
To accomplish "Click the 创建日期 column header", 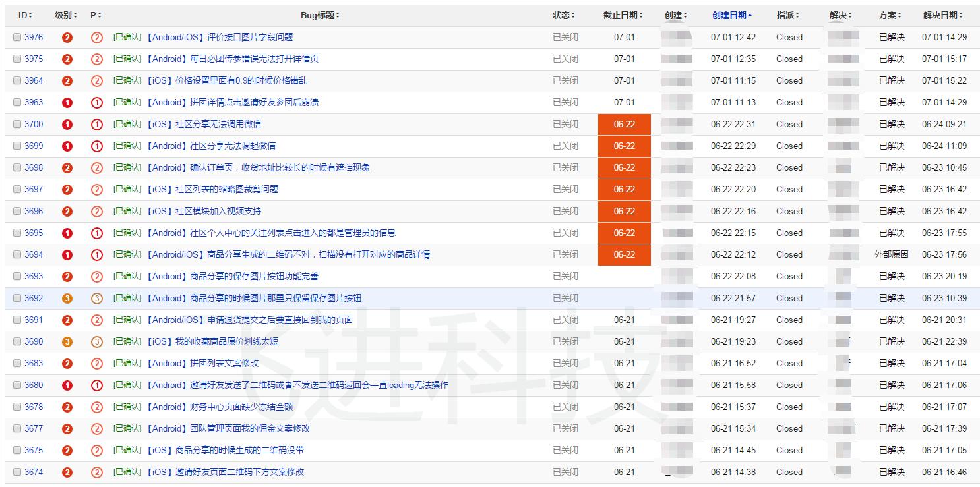I will pyautogui.click(x=725, y=14).
